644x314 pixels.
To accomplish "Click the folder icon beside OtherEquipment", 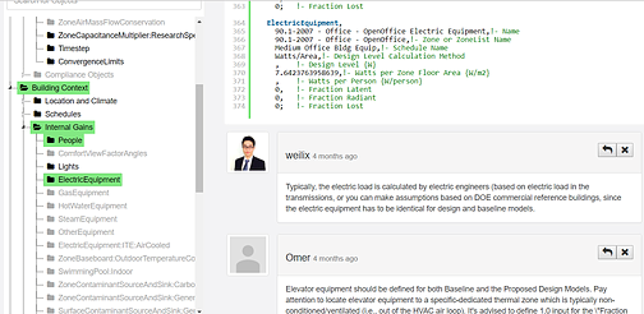I will pos(51,232).
